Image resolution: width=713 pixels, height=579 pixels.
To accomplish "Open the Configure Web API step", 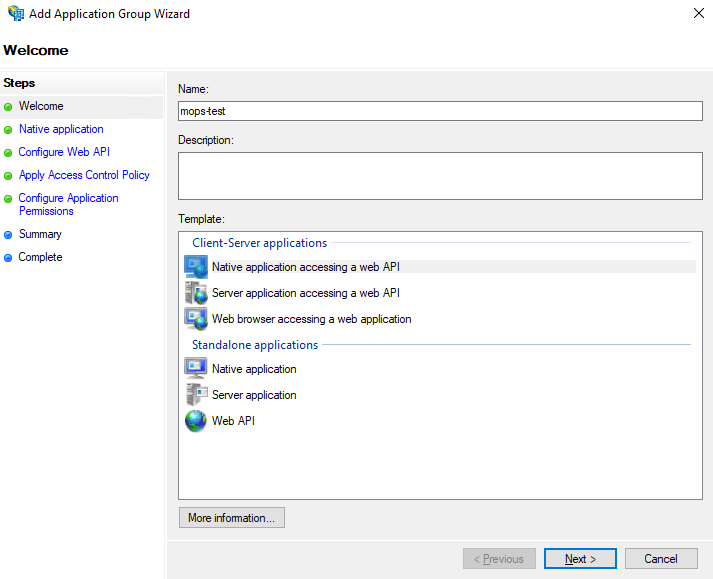I will (x=64, y=152).
